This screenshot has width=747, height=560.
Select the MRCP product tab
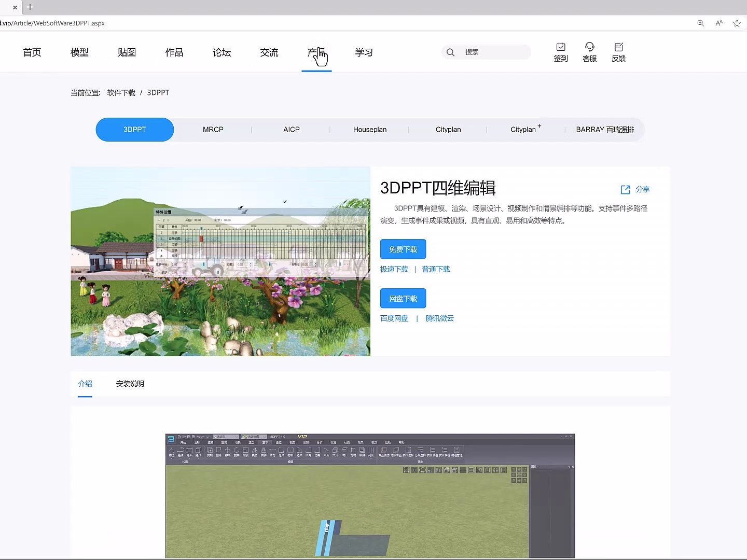coord(213,130)
